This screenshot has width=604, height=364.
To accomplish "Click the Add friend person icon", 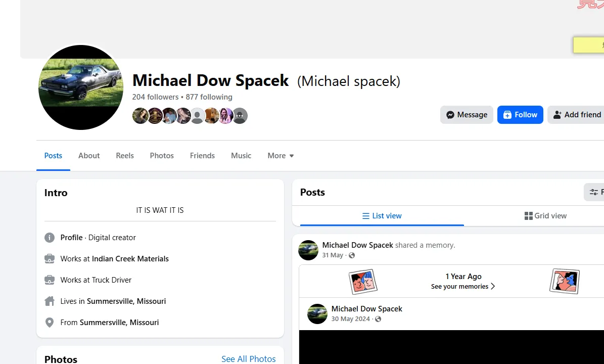I will pos(557,115).
